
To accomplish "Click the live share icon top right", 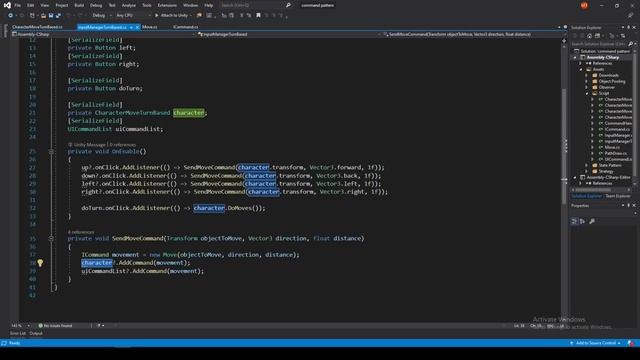I will 631,16.
